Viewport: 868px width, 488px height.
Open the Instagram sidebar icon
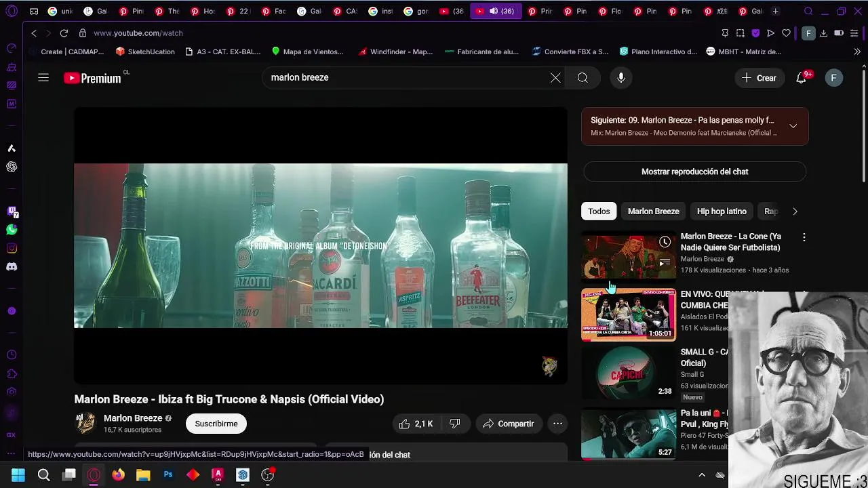pos(12,248)
